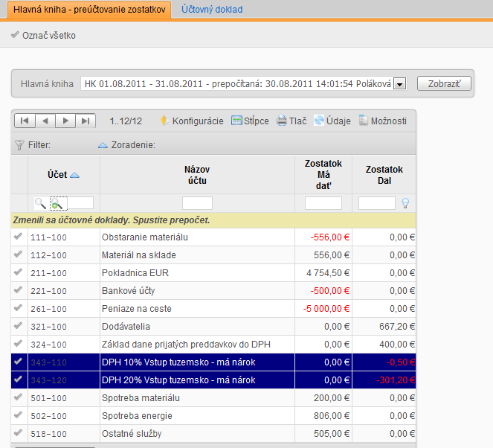Click the Filter funnel icon
Viewport: 493px width, 448px height.
point(19,145)
